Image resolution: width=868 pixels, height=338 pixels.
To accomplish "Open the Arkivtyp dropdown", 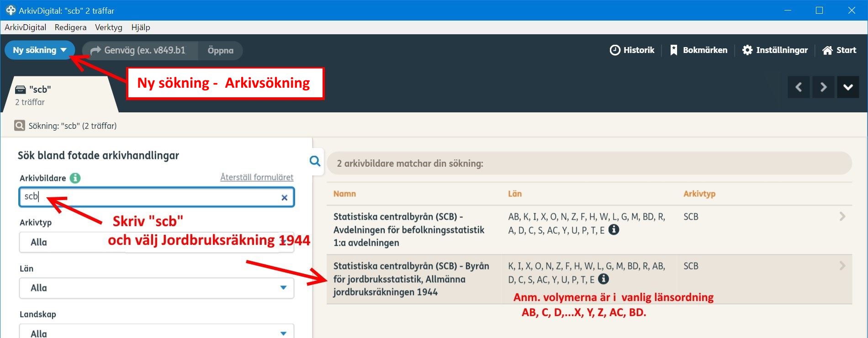I will point(156,242).
